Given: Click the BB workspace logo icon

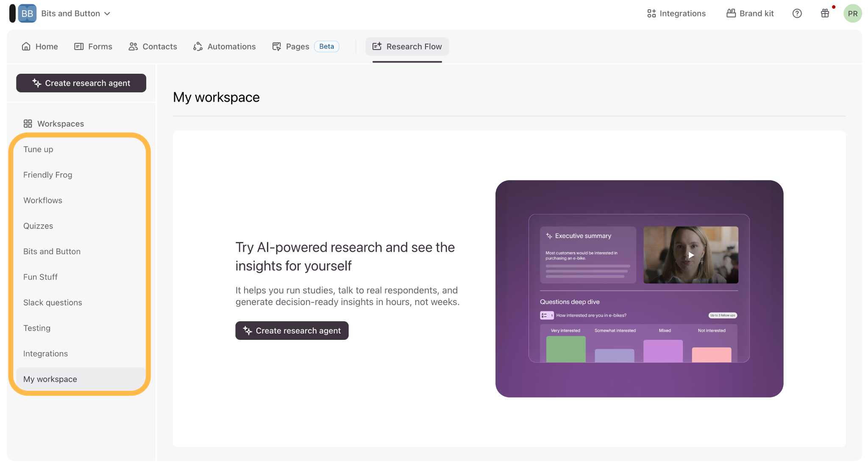Looking at the screenshot, I should (x=27, y=14).
